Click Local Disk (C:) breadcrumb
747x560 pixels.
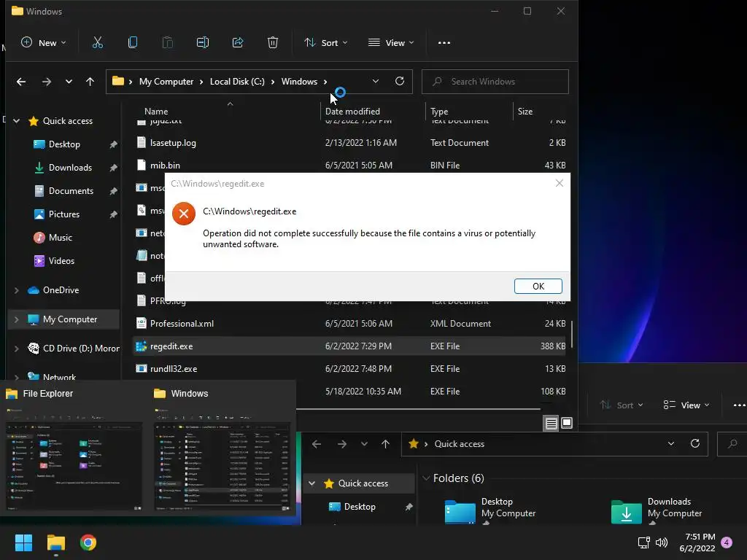click(x=237, y=82)
